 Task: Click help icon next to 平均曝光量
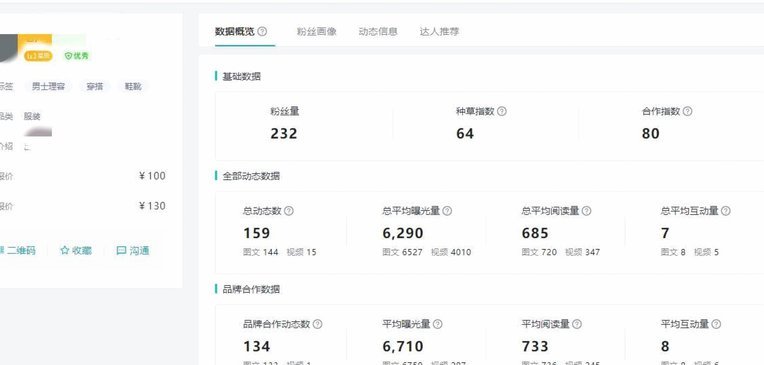point(438,324)
